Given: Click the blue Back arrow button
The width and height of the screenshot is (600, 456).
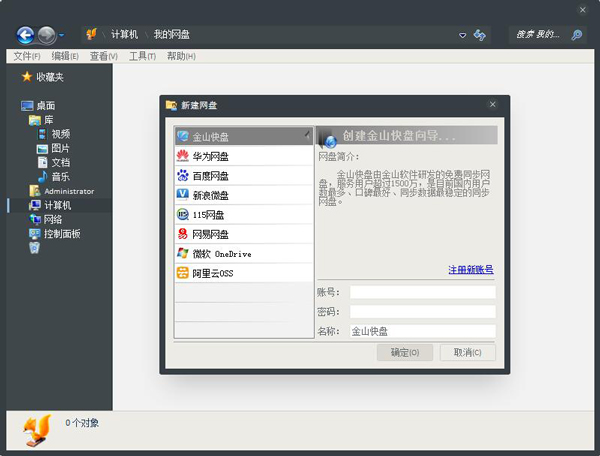Looking at the screenshot, I should (x=25, y=35).
